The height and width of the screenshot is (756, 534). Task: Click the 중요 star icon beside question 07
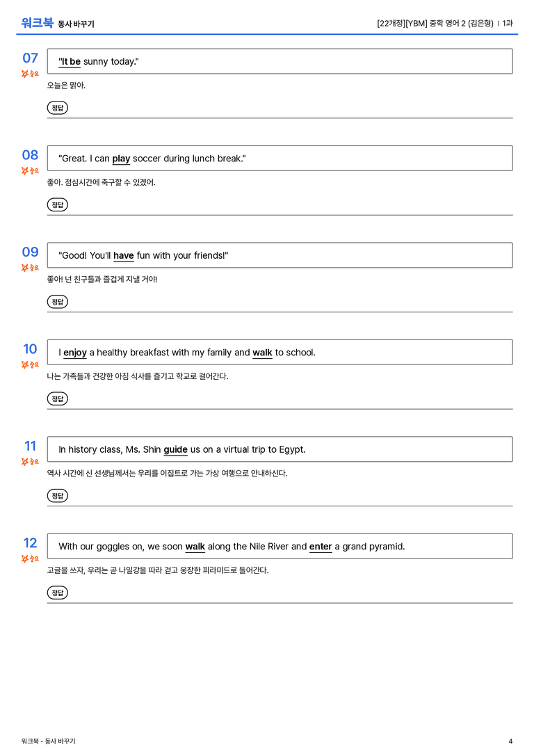pos(25,74)
